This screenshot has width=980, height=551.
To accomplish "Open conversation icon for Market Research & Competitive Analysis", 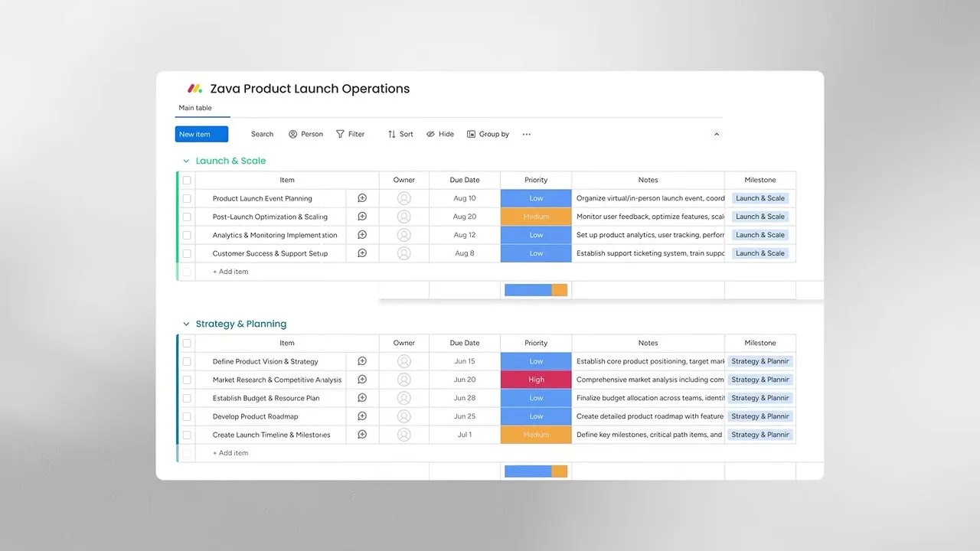I will tap(362, 380).
